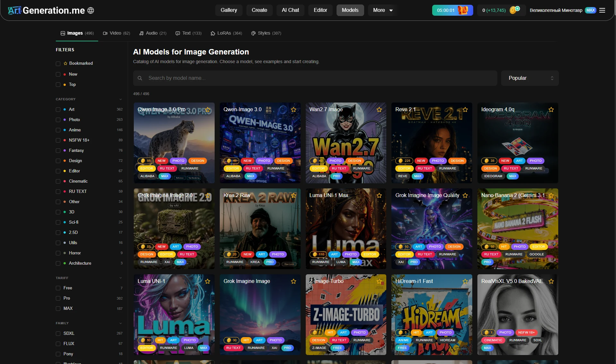Tick the Pro tariff checkbox
This screenshot has width=616, height=364.
(x=58, y=298)
